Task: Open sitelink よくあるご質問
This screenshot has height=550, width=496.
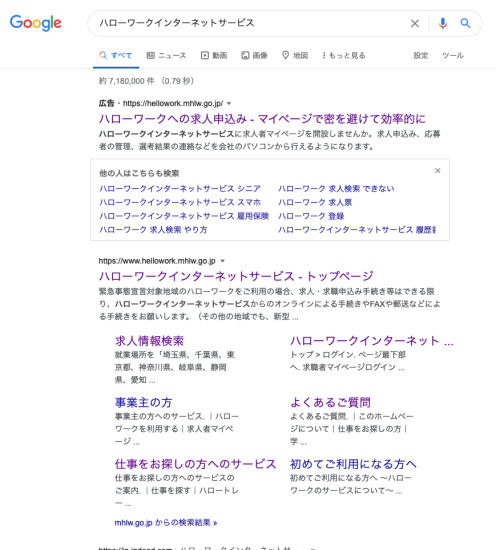Action: (330, 403)
